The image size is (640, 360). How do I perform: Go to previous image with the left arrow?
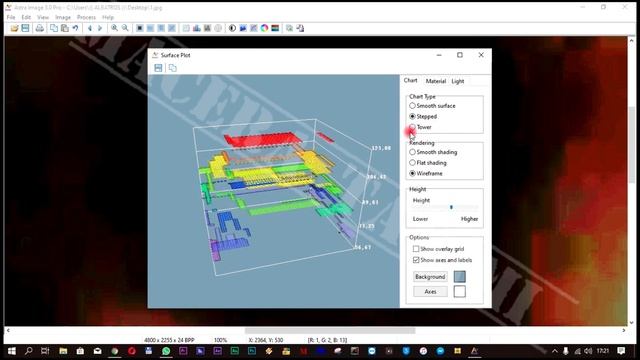tap(90, 28)
